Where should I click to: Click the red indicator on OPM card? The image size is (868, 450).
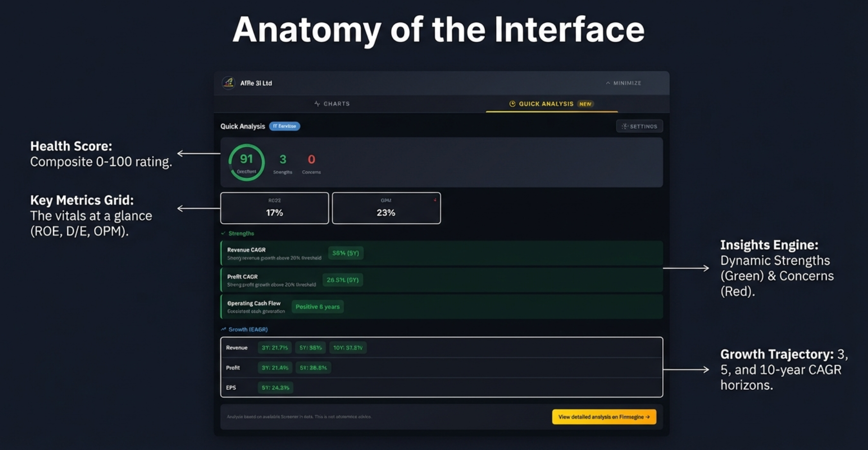pos(435,200)
